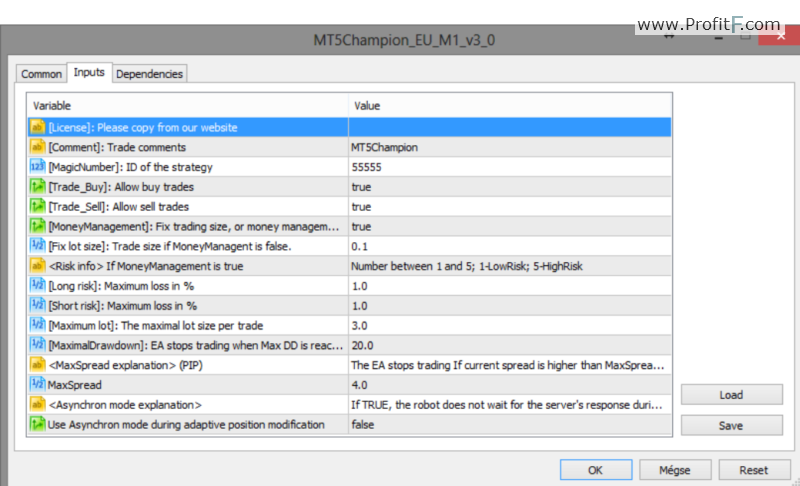Select "[Comment]: Trade comments" variable
This screenshot has height=486, width=800.
tap(117, 147)
